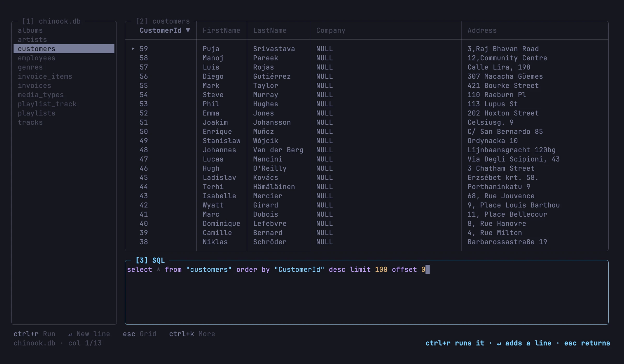Open the playlist_track table
Viewport: 624px width, 364px height.
pos(47,104)
